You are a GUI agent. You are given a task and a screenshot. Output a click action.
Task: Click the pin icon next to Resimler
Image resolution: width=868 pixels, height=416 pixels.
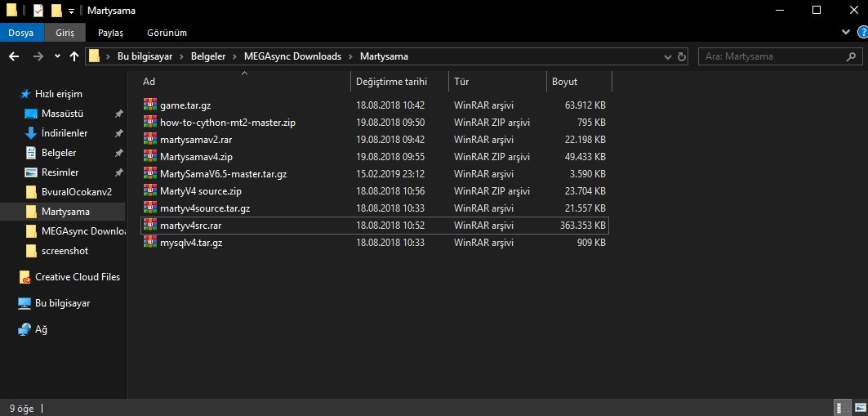[x=118, y=172]
